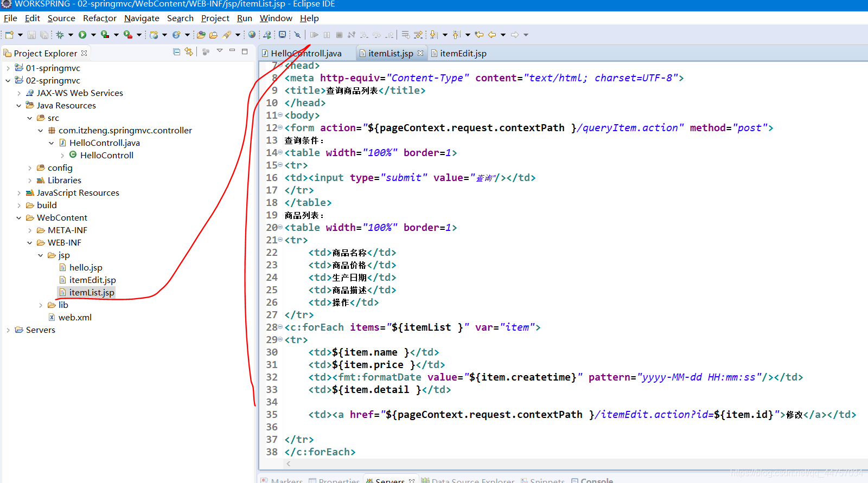Screen dimensions: 868x483
Task: Launch Debug with the bug icon
Action: coord(60,35)
